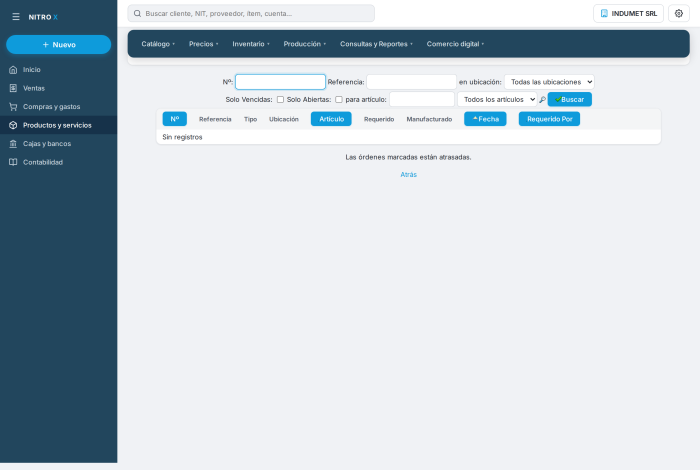Sort by Artículo column header
The height and width of the screenshot is (470, 700).
pos(331,119)
